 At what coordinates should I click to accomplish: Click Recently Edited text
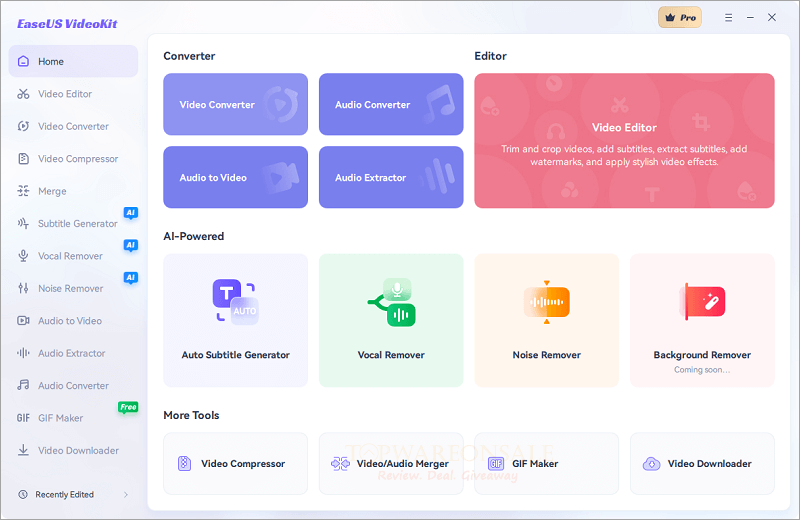tap(64, 494)
